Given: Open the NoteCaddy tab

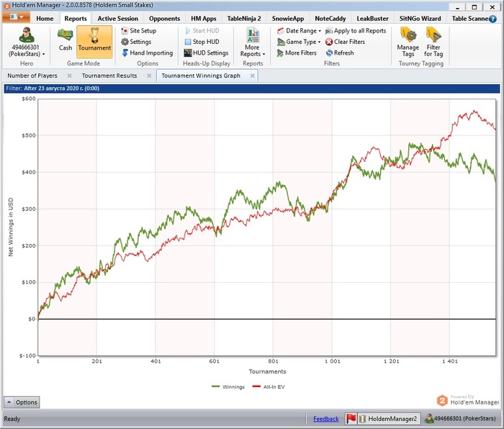Looking at the screenshot, I should [330, 18].
